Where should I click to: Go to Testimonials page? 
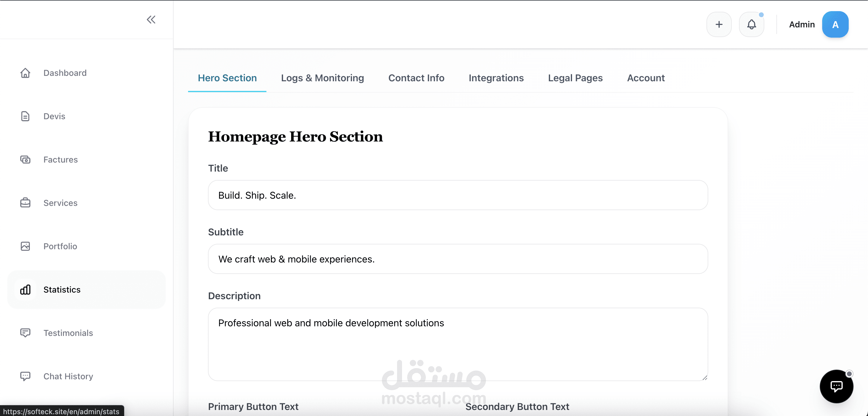(x=68, y=333)
